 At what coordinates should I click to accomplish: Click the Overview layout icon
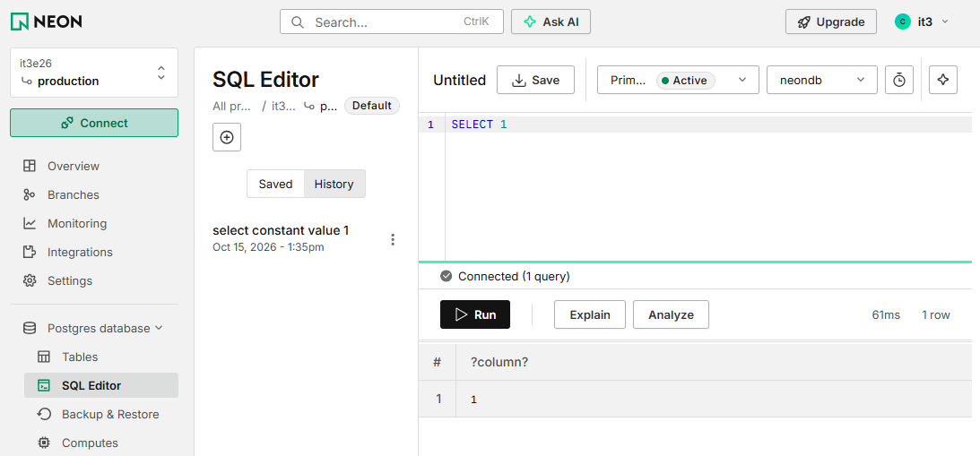tap(30, 166)
